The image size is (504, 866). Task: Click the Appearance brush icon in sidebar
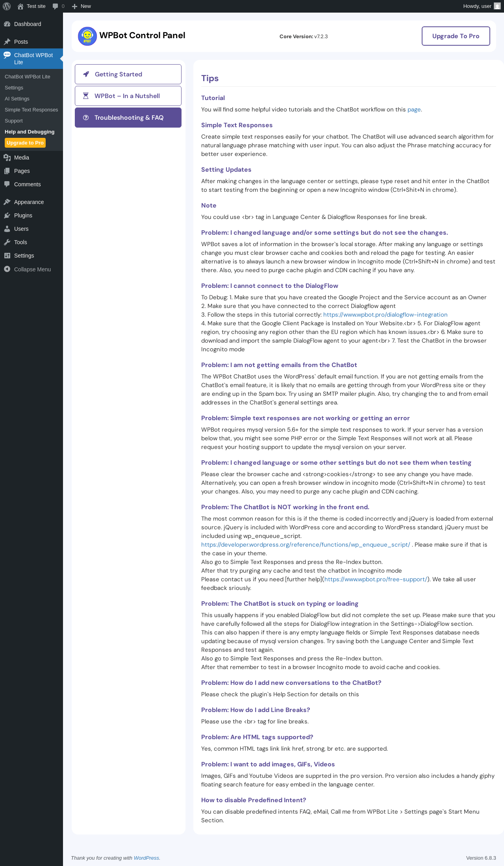[7, 202]
